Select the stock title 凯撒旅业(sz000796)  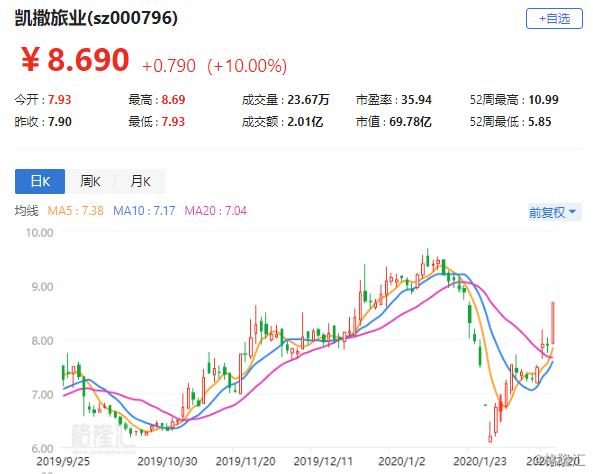pyautogui.click(x=96, y=18)
